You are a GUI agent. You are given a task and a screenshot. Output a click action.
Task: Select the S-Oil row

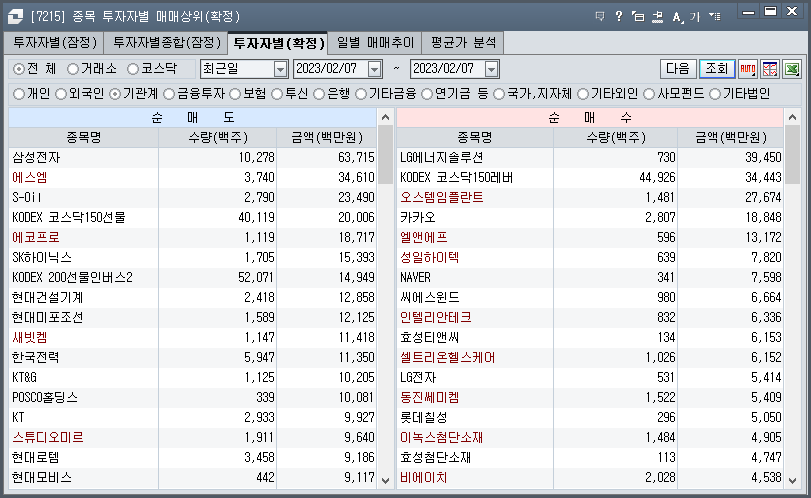click(x=192, y=198)
